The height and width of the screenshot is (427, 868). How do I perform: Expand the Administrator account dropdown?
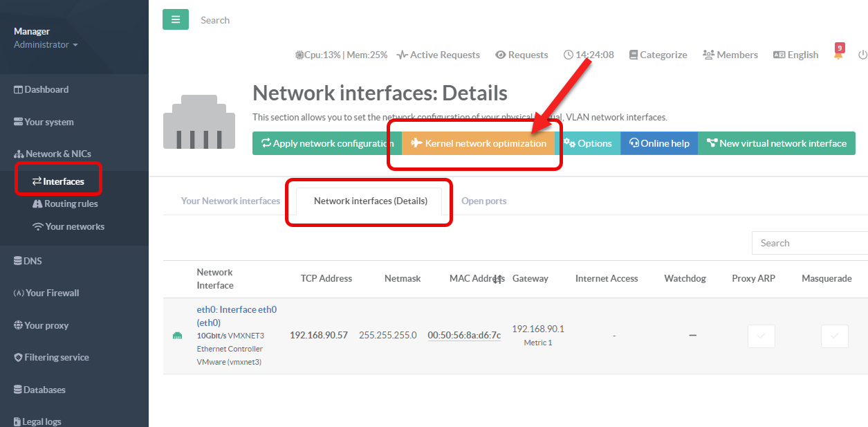tap(46, 44)
